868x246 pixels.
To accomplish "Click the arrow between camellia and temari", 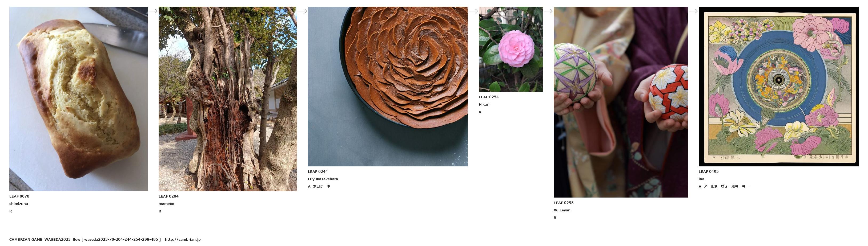I will click(548, 11).
